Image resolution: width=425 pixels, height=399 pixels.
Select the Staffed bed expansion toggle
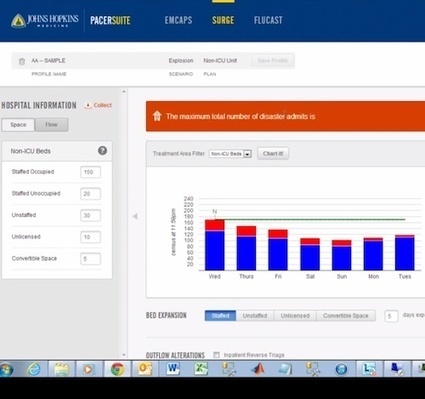[x=220, y=316]
